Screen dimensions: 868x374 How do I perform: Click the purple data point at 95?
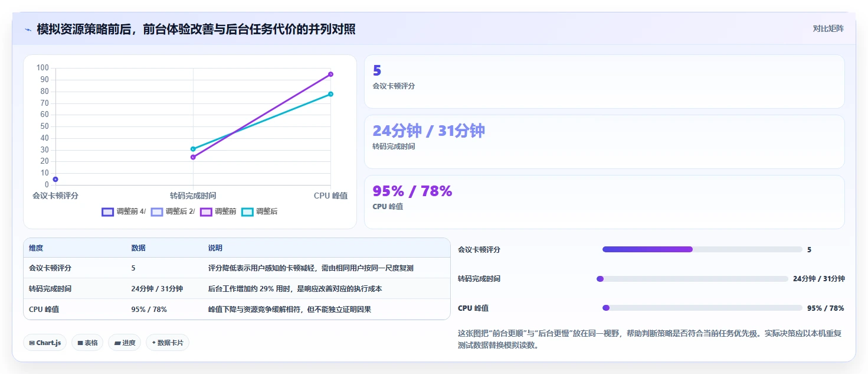pos(330,74)
